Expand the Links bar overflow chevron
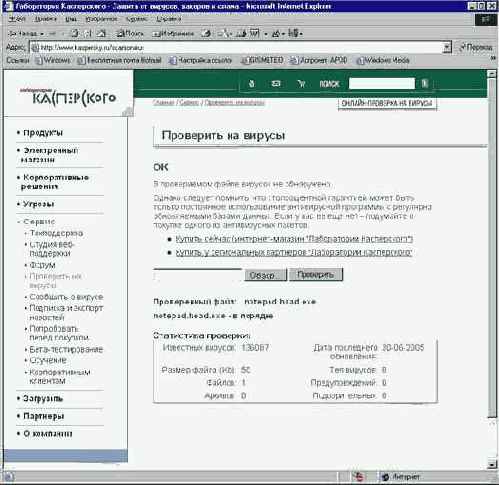 [494, 59]
